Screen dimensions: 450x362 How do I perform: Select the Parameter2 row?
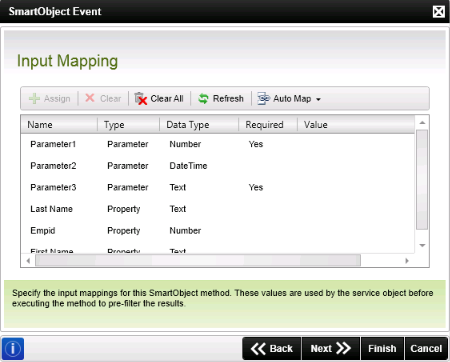click(x=218, y=166)
